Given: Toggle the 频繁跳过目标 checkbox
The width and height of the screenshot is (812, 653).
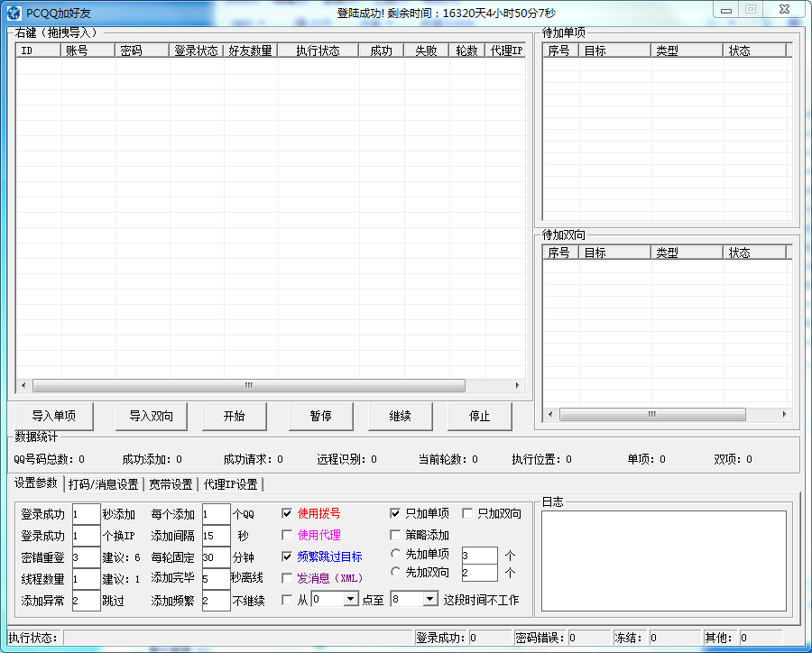Looking at the screenshot, I should click(x=287, y=556).
